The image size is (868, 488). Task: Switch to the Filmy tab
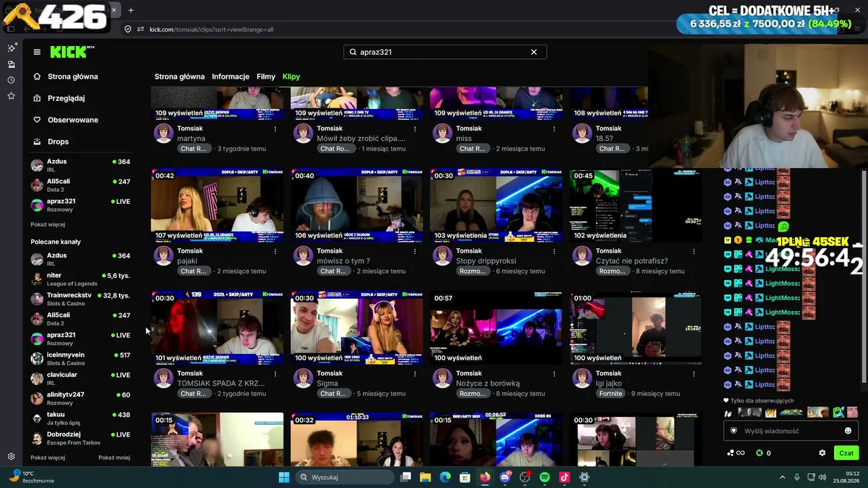[x=266, y=77]
